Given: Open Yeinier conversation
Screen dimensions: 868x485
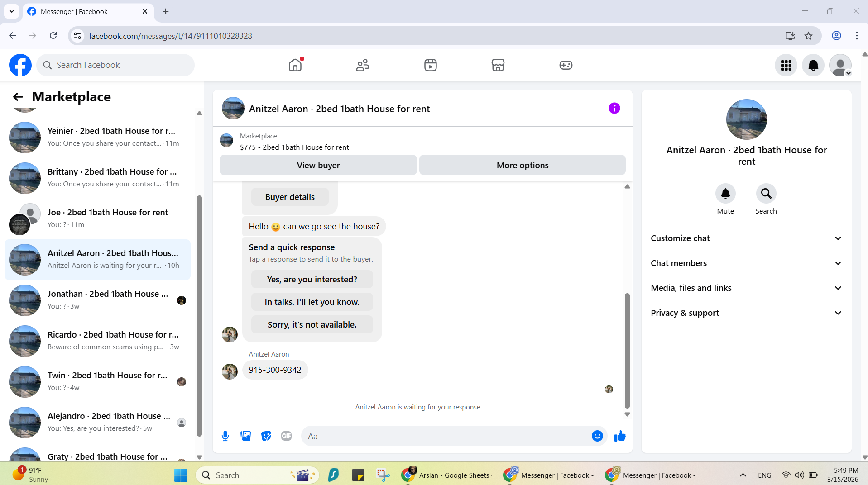Looking at the screenshot, I should point(97,138).
